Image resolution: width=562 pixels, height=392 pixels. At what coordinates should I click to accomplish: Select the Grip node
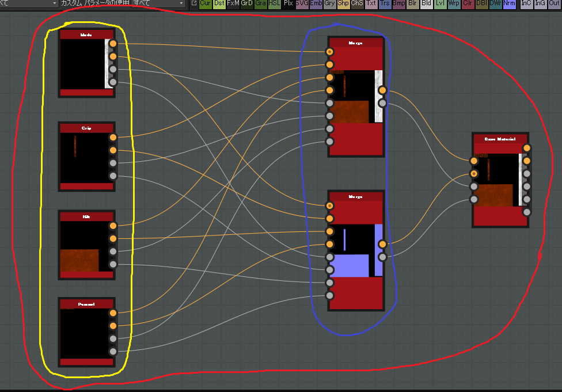pos(86,157)
